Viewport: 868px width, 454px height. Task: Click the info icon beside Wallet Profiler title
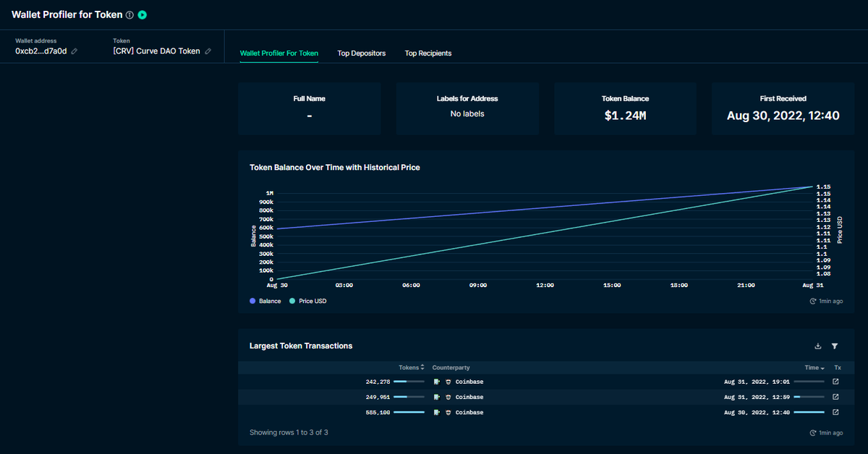point(129,14)
